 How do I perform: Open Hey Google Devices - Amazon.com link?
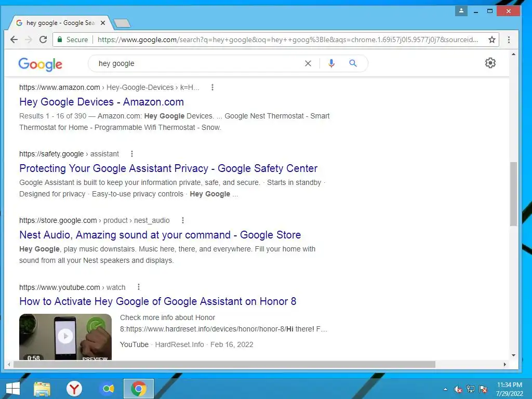(x=101, y=102)
